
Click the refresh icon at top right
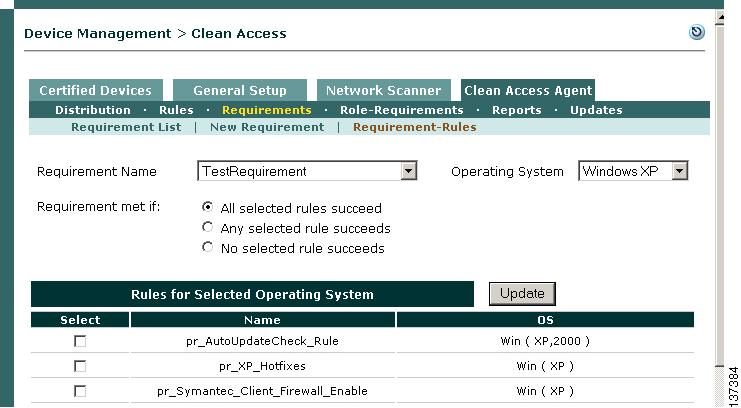pos(697,33)
